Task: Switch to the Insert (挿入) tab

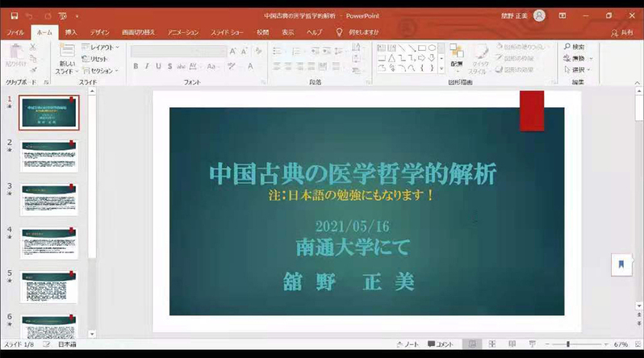Action: (71, 32)
